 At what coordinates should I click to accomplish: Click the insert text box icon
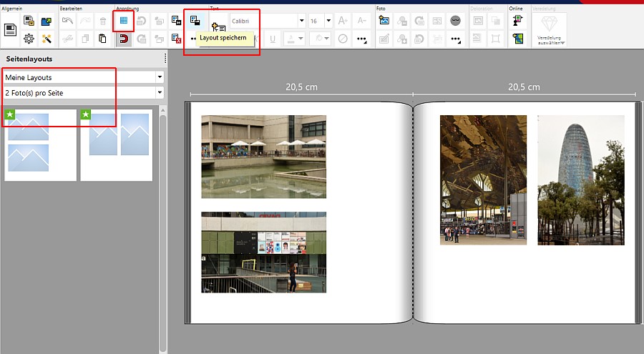tap(219, 29)
